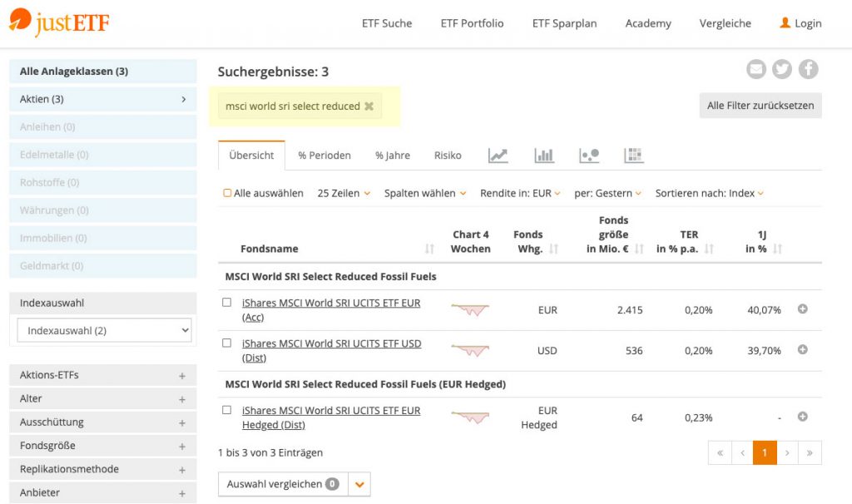Click Alle Filter zurücksetzen button
The width and height of the screenshot is (852, 504).
(760, 106)
